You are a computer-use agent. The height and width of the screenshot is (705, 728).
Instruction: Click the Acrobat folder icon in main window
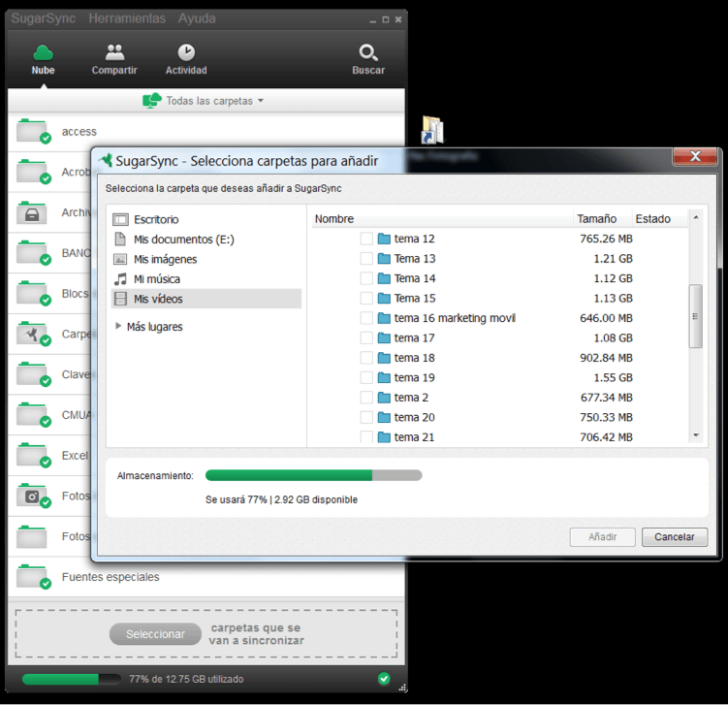coord(33,172)
